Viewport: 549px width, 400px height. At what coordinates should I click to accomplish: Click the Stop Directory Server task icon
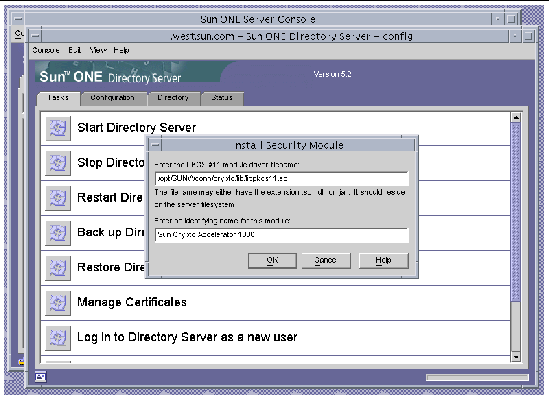pyautogui.click(x=58, y=163)
